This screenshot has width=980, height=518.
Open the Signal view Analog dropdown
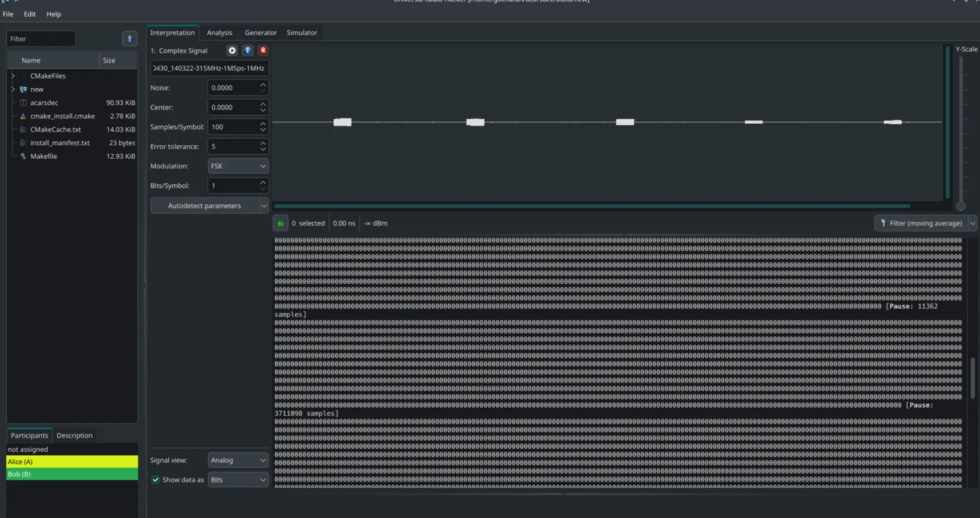238,460
